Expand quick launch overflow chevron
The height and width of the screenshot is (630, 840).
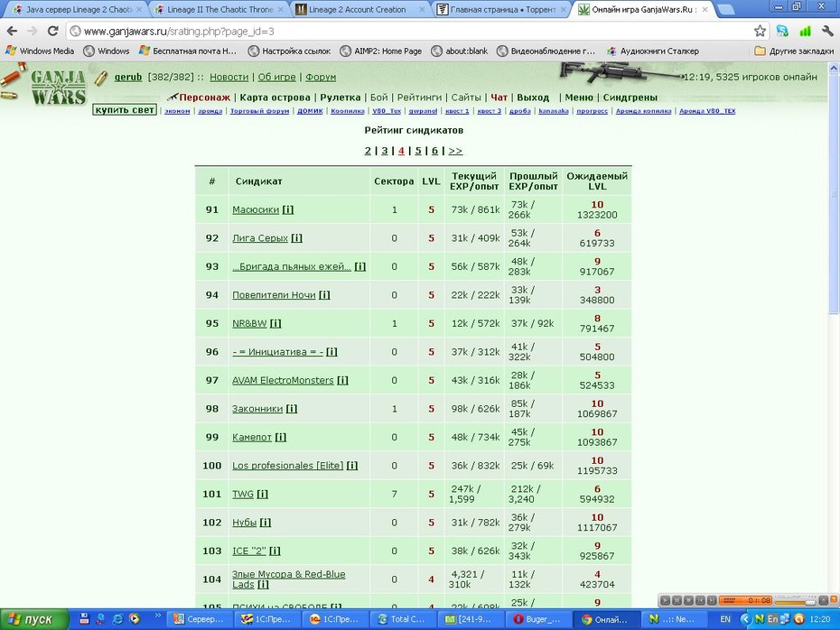point(158,616)
